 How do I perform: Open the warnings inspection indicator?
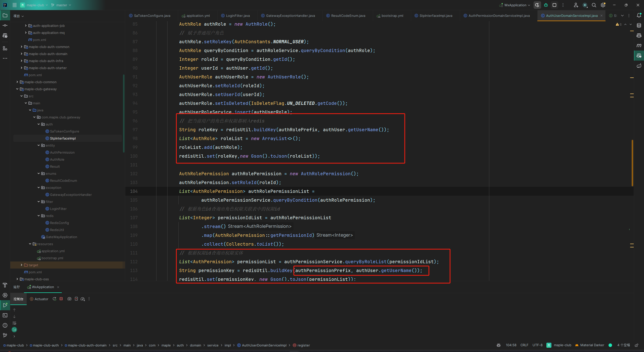click(x=619, y=24)
